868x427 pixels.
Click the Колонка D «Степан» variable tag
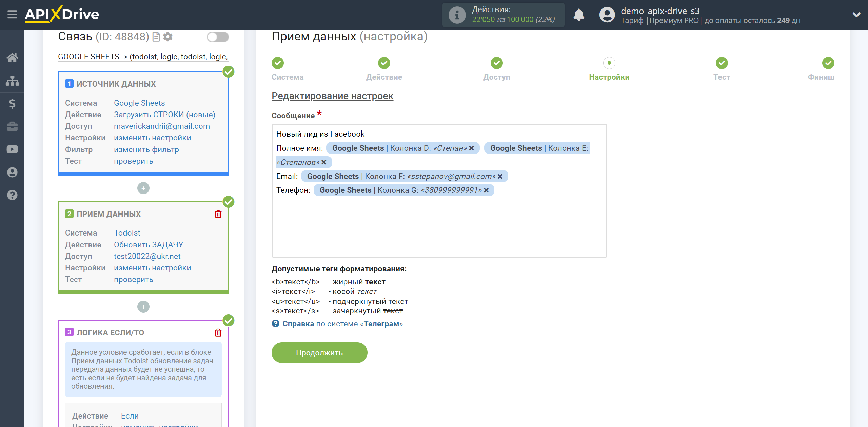(x=403, y=148)
